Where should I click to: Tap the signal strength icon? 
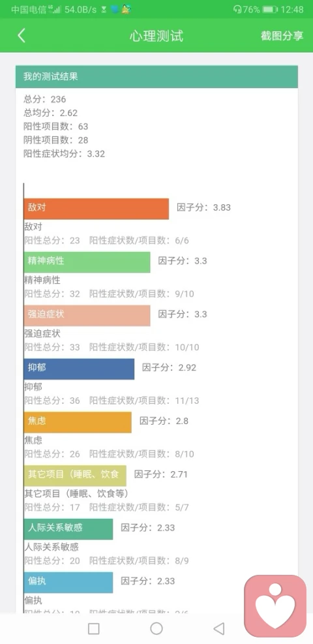[55, 9]
